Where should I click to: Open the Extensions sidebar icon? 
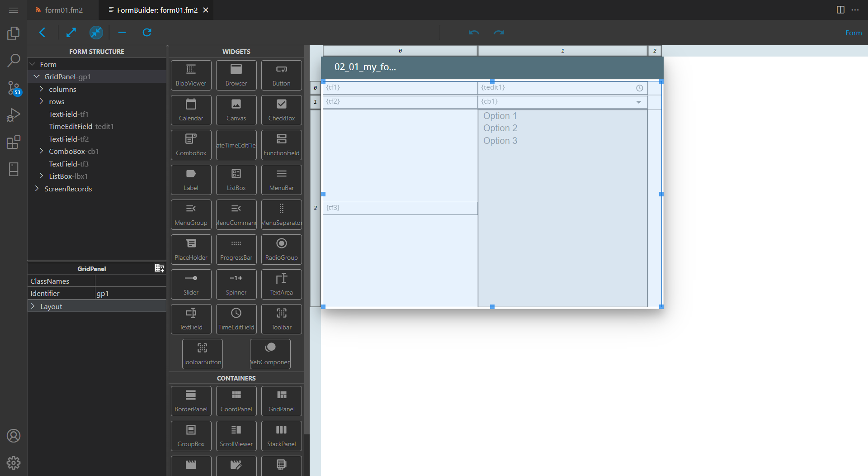[14, 142]
